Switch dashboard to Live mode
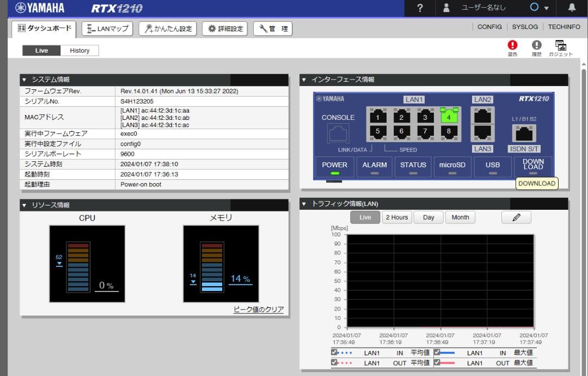588x376 pixels. tap(41, 51)
